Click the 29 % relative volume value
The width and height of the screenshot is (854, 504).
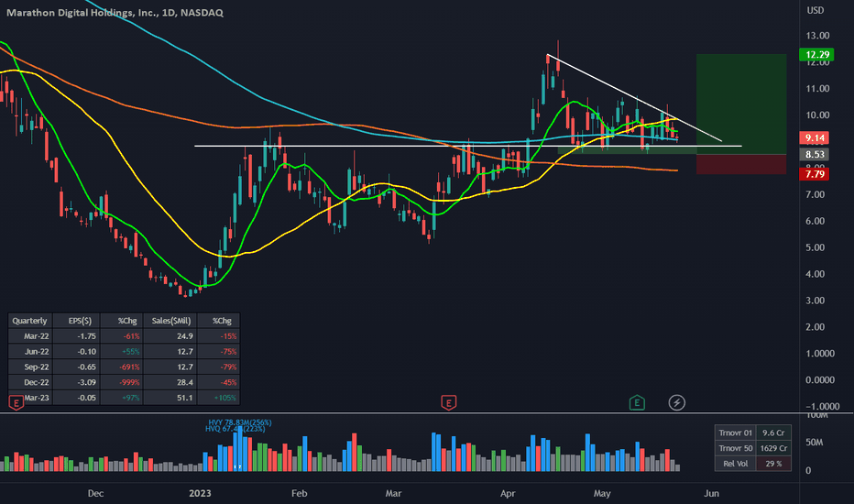(x=773, y=464)
